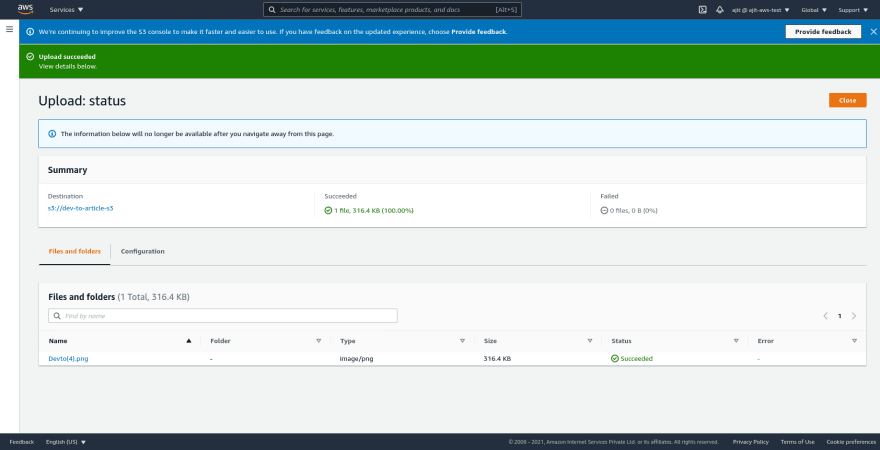
Task: Open the English (US) language selector
Action: (66, 442)
